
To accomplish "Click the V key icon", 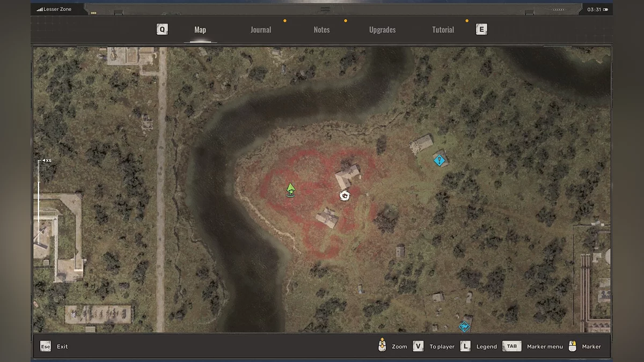I will coord(418,346).
